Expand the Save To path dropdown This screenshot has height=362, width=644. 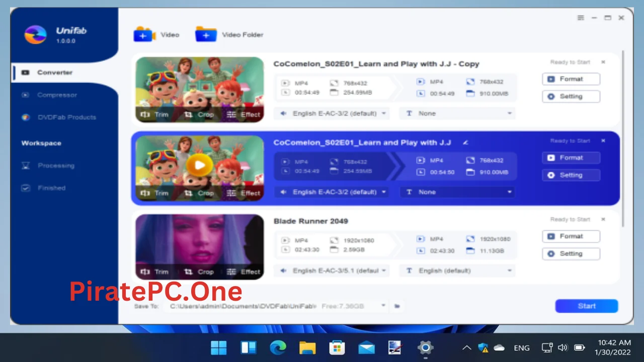pos(383,306)
